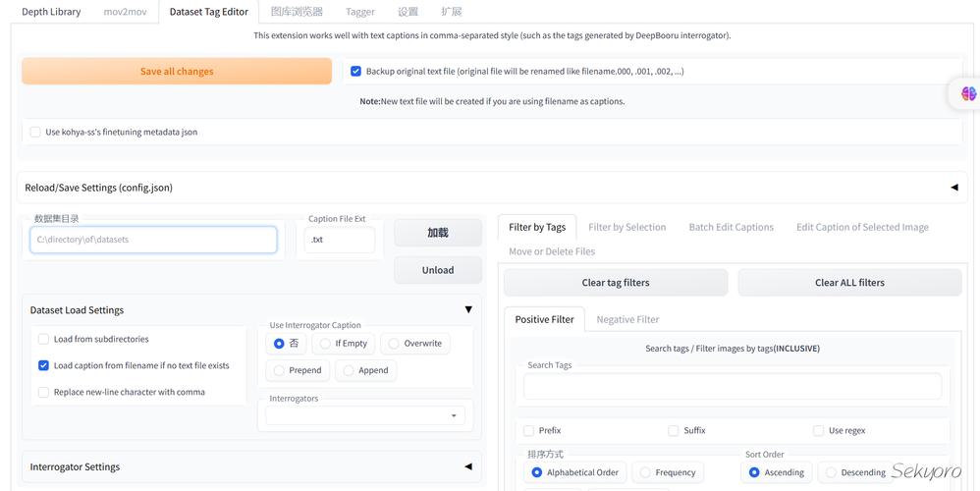Open Move or Delete Files tab
This screenshot has width=980, height=491.
point(552,251)
